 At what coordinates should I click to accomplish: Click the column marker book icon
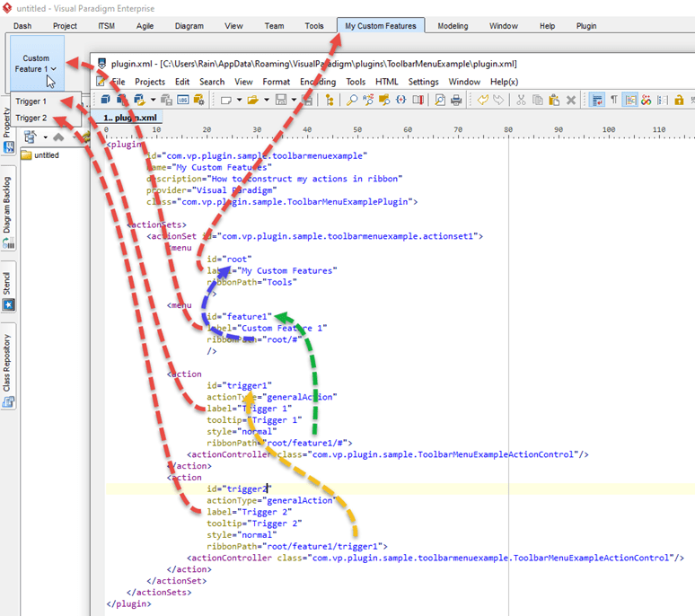pyautogui.click(x=418, y=100)
